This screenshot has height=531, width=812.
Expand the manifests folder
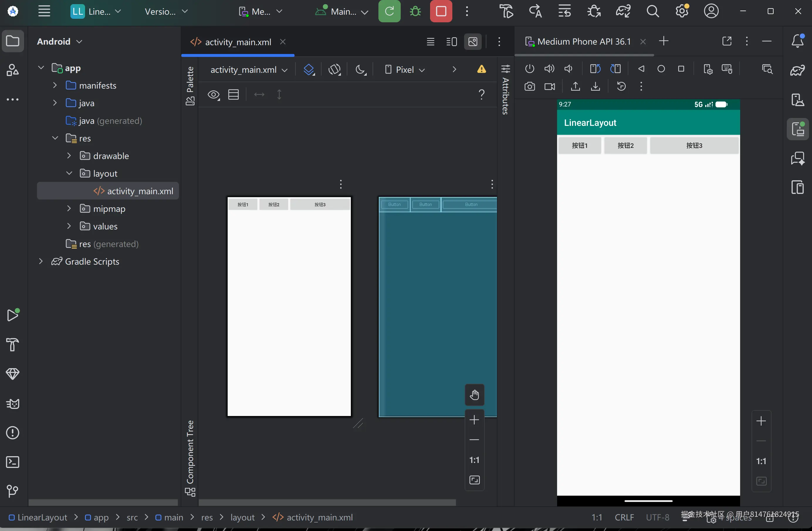pyautogui.click(x=55, y=85)
